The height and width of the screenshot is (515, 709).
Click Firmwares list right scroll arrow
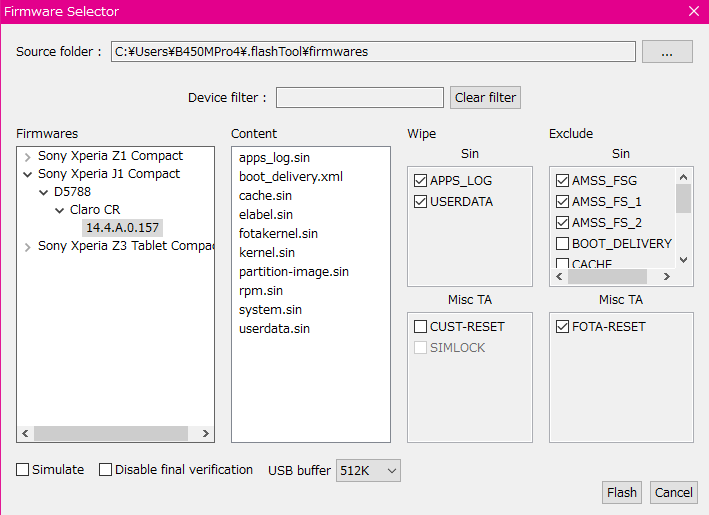pos(206,433)
